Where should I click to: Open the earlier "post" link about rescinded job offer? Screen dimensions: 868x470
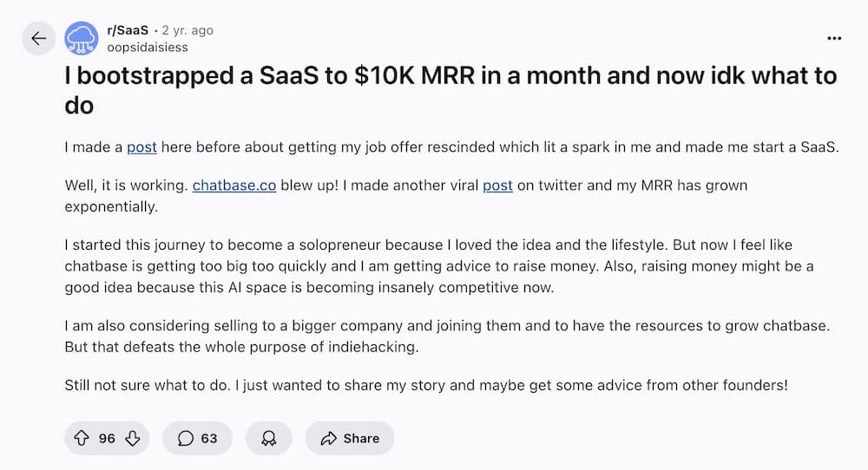pos(141,147)
